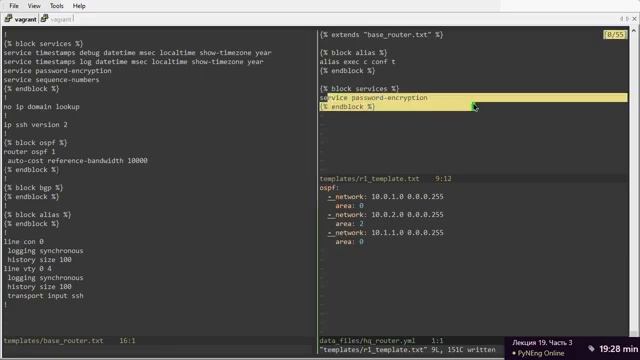Click the 'line con 0' line
Image resolution: width=640 pixels, height=360 pixels.
24,242
